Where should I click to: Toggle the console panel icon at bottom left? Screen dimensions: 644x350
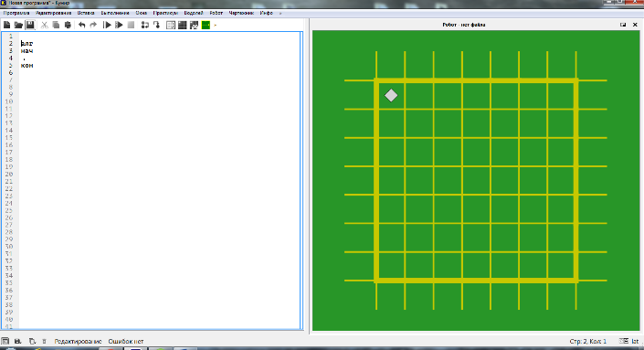pos(5,342)
